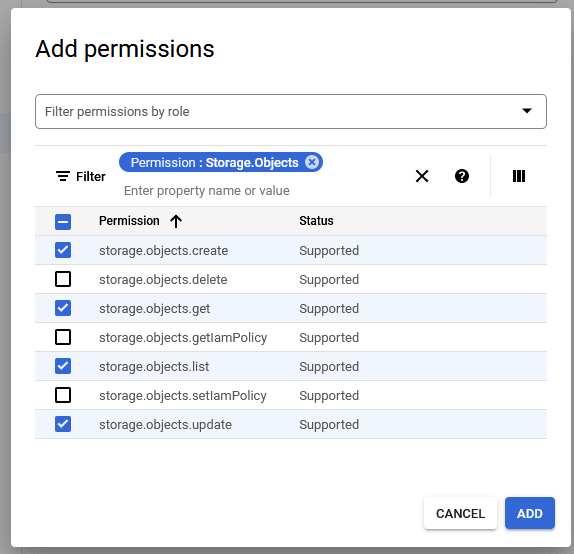Viewport: 574px width, 554px height.
Task: Open filter help question mark icon
Action: 462,176
